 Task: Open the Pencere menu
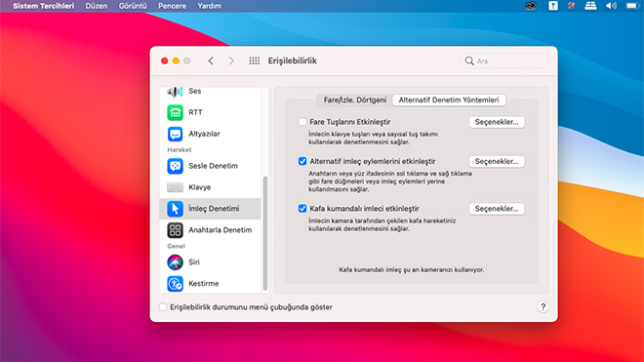point(172,6)
